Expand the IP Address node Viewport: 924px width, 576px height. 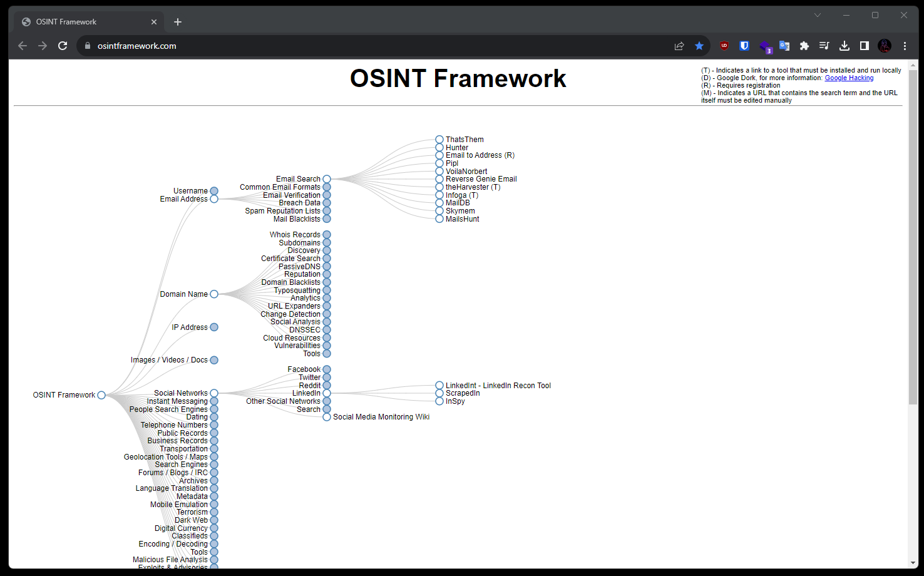pos(214,327)
